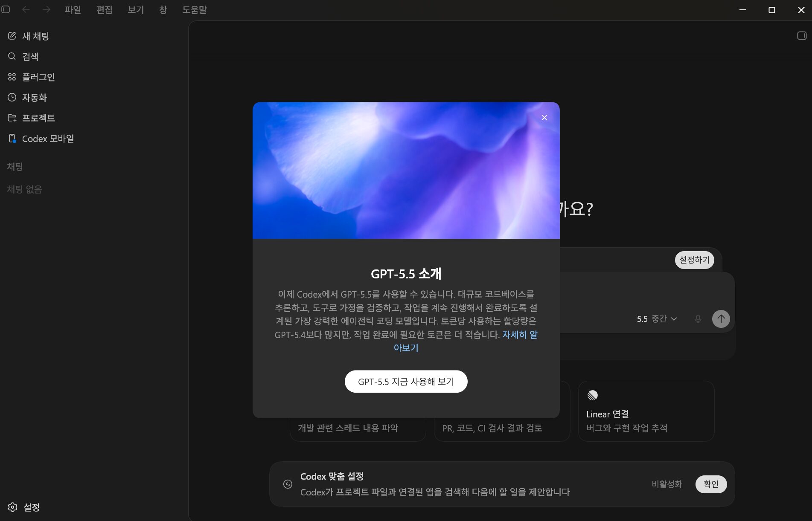Go forward with the right arrow icon
Image resolution: width=812 pixels, height=521 pixels.
pyautogui.click(x=46, y=9)
